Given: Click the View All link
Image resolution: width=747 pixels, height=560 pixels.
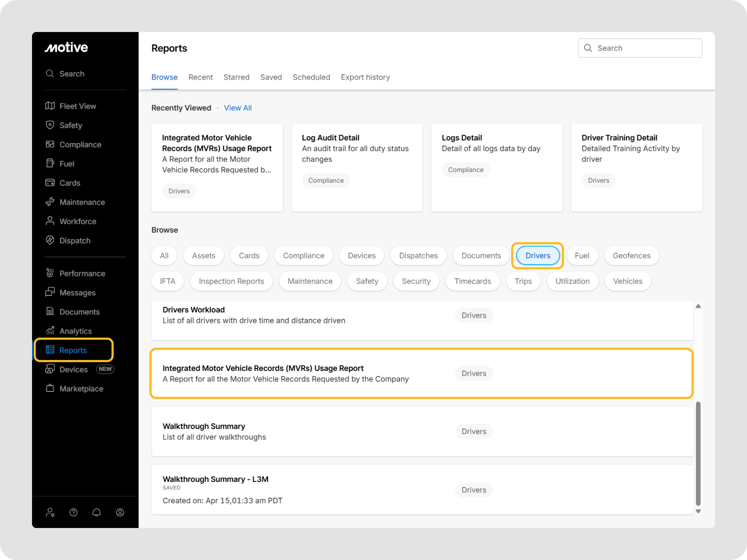Looking at the screenshot, I should pyautogui.click(x=238, y=108).
